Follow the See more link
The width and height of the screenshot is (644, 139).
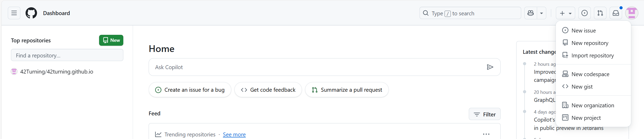[x=234, y=135]
